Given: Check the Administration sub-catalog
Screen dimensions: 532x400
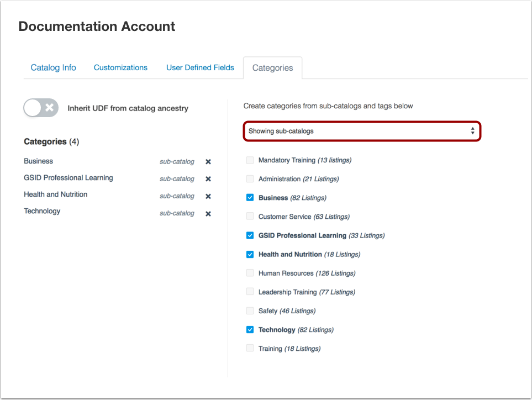Looking at the screenshot, I should pos(250,178).
